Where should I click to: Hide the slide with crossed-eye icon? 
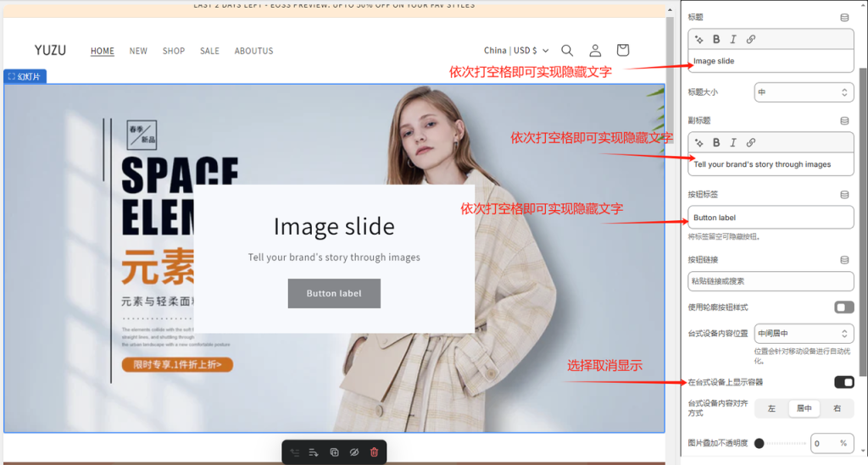pos(354,452)
